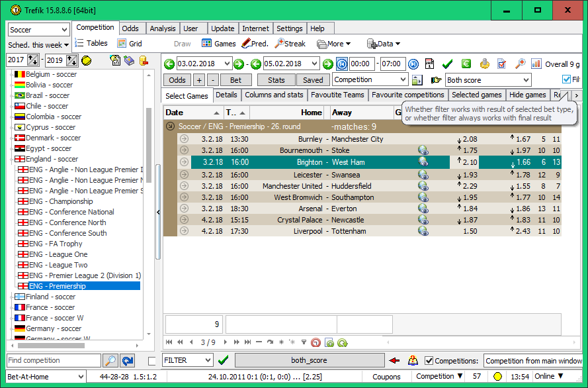Click the red left arrow next to both_score
588x388 pixels.
pos(394,361)
